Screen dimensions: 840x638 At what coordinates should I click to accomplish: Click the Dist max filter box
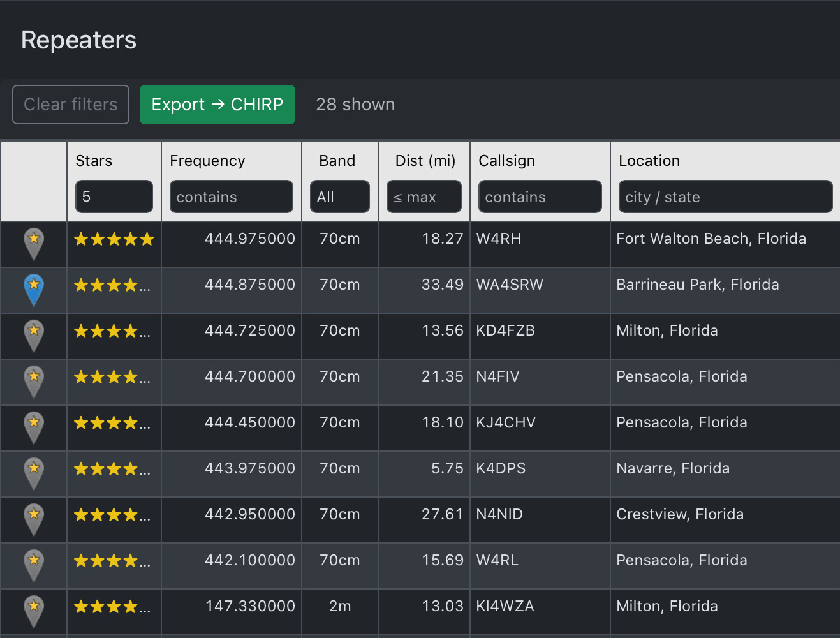(x=424, y=197)
